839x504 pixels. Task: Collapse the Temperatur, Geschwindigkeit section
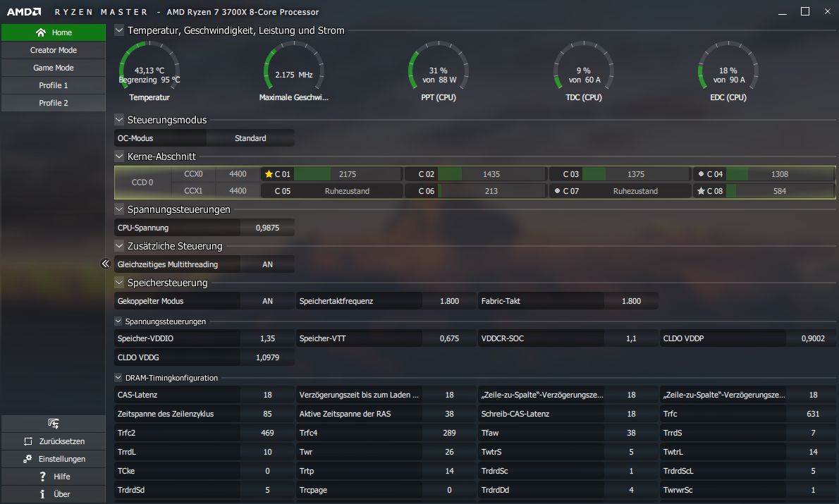coord(119,30)
